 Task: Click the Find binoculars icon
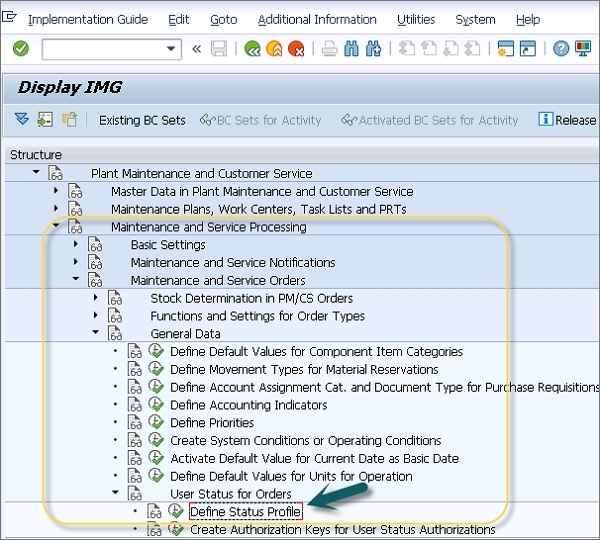tap(351, 49)
